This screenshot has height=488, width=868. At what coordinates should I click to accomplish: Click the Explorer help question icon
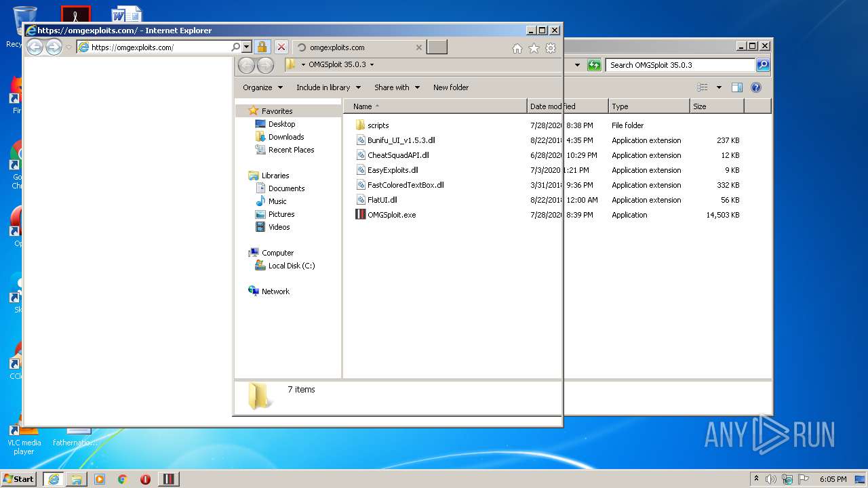coord(756,87)
